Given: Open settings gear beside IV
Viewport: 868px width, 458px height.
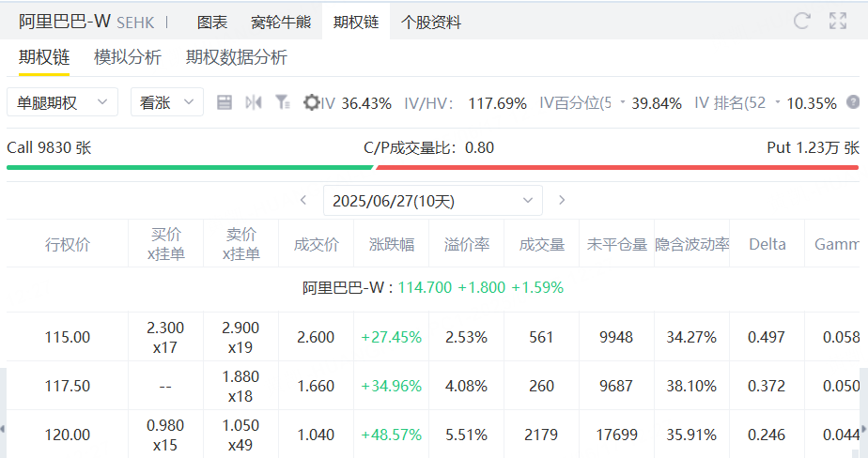Looking at the screenshot, I should click(312, 102).
